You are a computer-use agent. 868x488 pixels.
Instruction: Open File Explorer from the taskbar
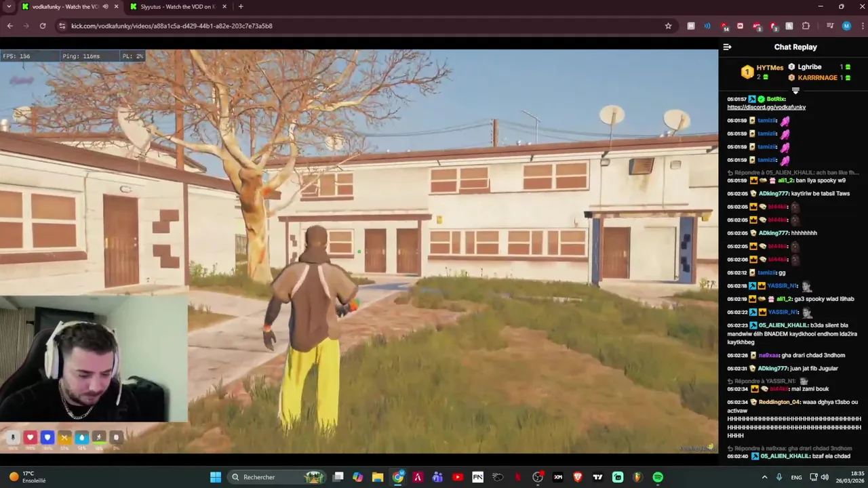pos(378,477)
